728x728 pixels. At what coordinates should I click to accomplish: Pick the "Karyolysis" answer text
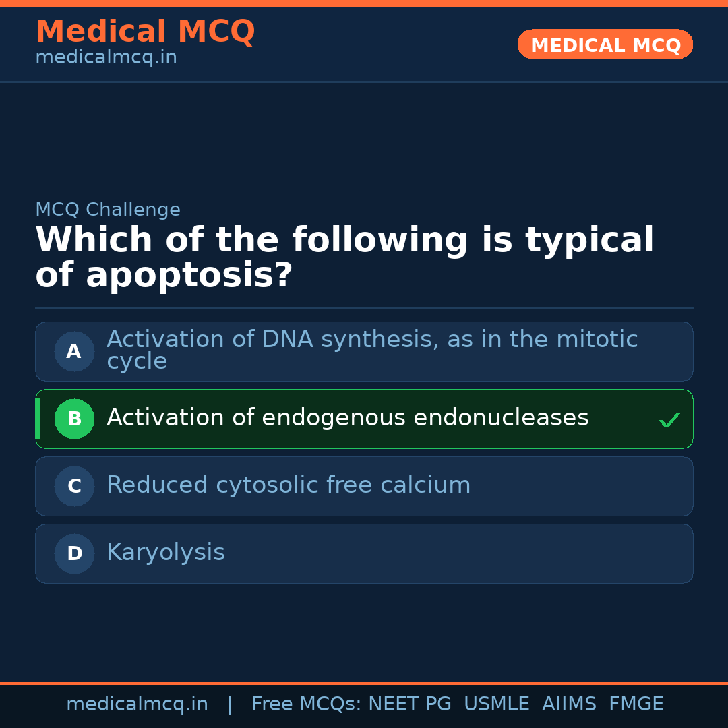(x=165, y=553)
